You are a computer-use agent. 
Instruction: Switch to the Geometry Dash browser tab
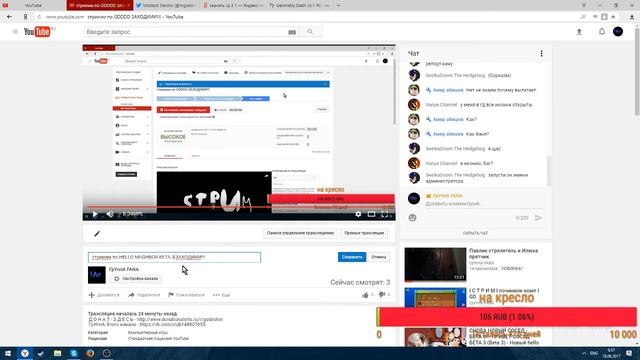pos(299,5)
